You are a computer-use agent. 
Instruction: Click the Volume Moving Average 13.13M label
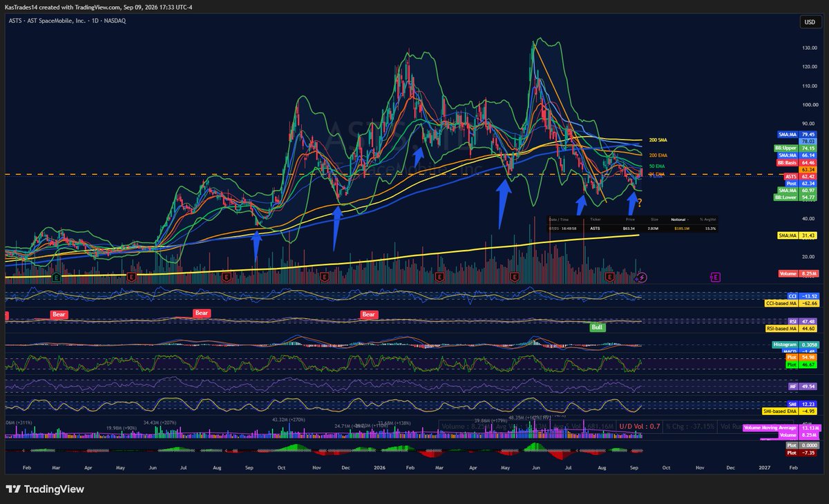783,428
